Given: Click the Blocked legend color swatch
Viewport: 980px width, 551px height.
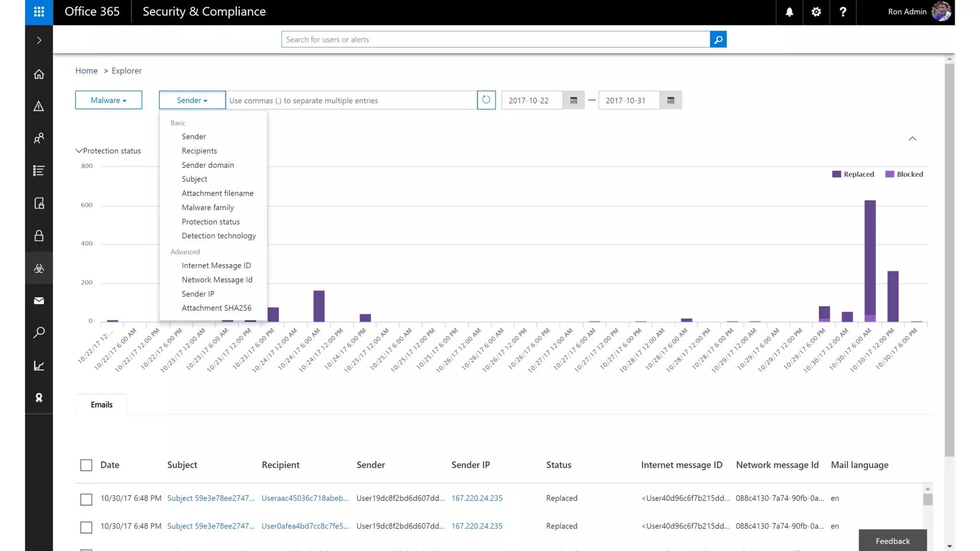Looking at the screenshot, I should (890, 174).
